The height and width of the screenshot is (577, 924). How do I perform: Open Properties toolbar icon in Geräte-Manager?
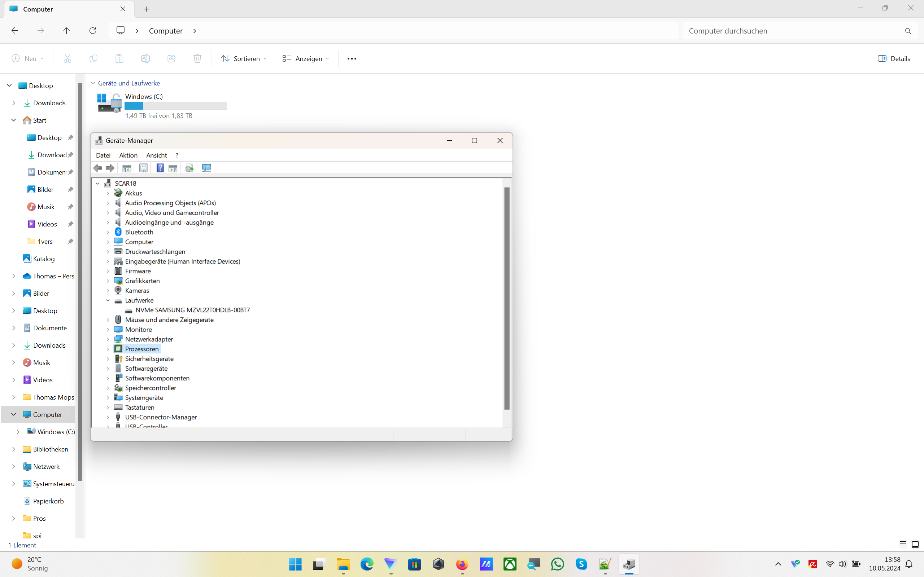tap(143, 168)
